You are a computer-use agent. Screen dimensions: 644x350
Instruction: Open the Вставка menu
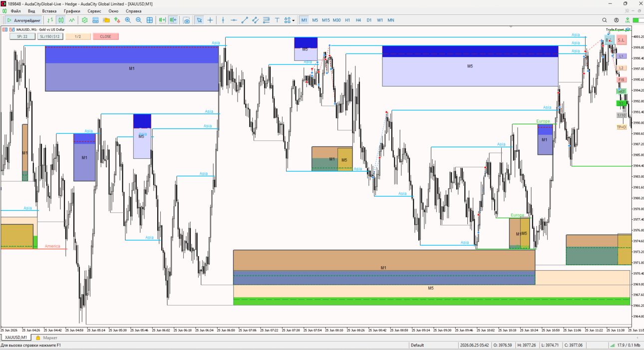click(49, 11)
